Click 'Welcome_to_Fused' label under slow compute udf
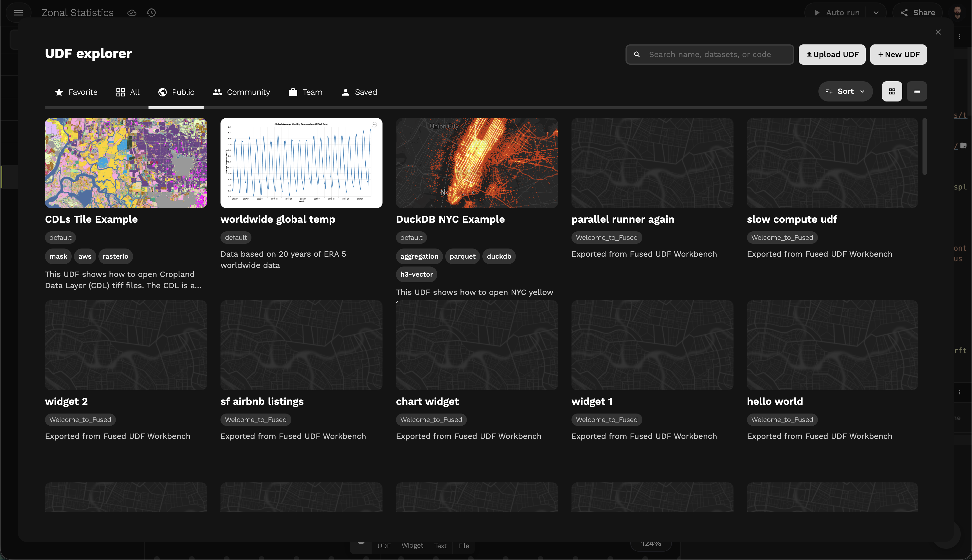Viewport: 972px width, 560px height. pos(782,238)
